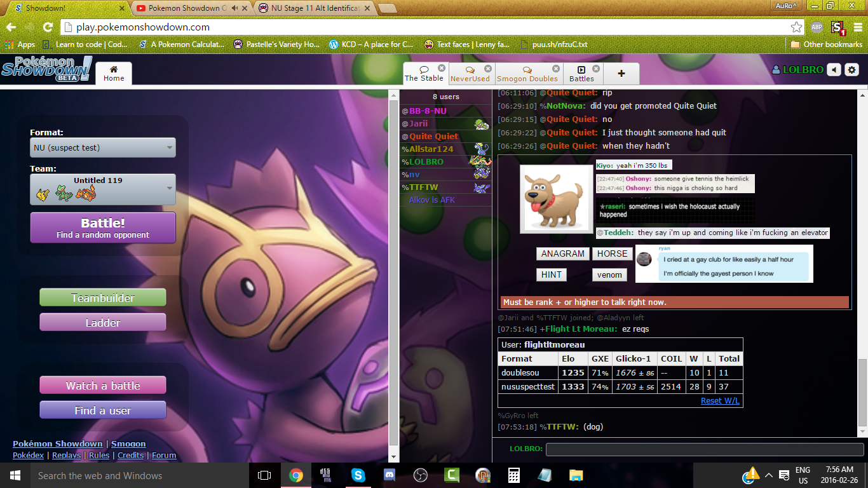Open Discord from taskbar

point(390,475)
